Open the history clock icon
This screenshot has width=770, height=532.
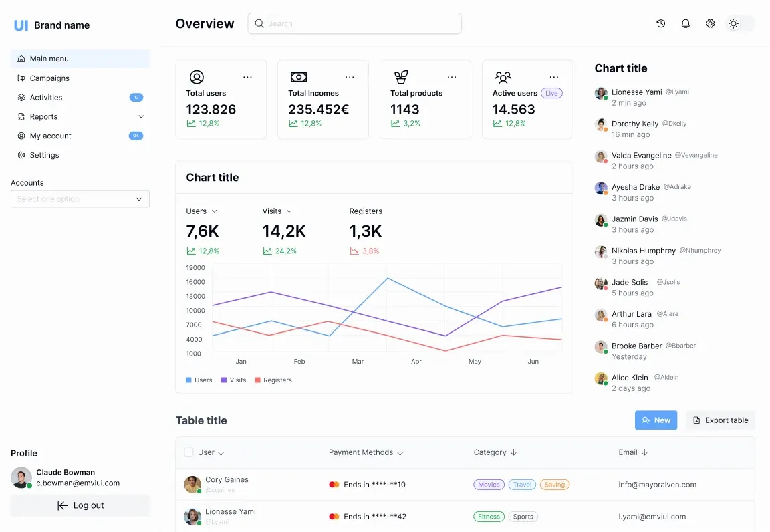tap(660, 23)
